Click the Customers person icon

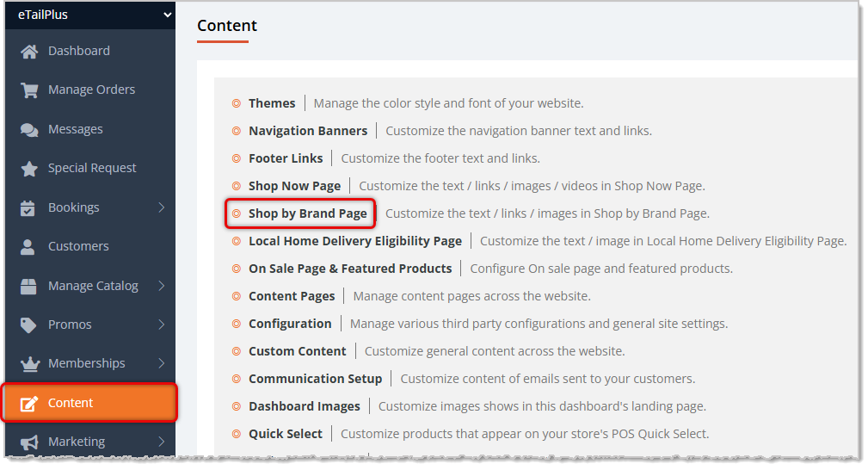pos(28,247)
